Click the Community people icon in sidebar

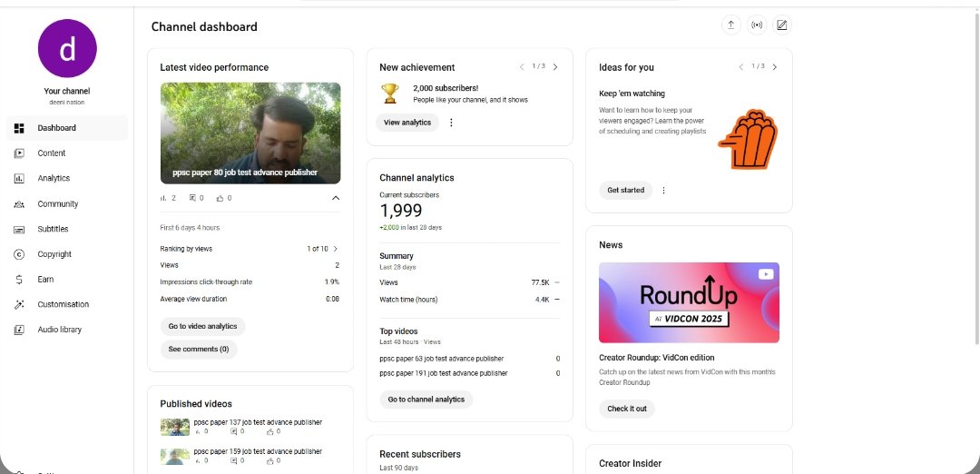(19, 204)
